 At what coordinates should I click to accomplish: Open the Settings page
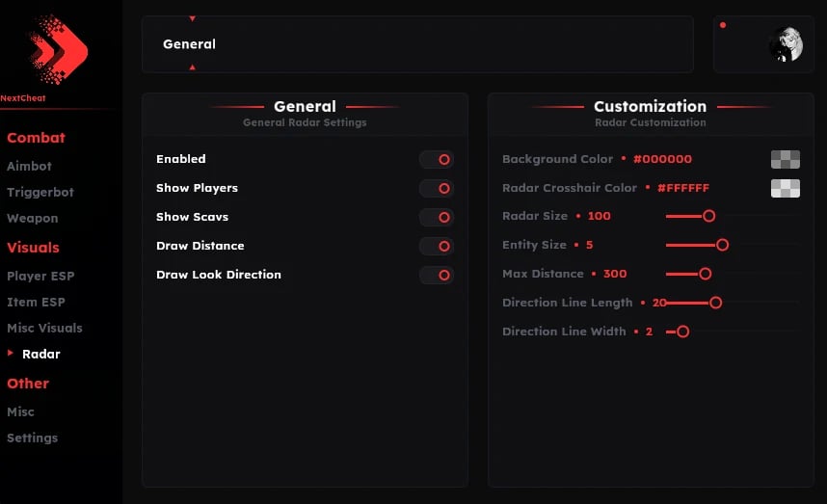[33, 438]
